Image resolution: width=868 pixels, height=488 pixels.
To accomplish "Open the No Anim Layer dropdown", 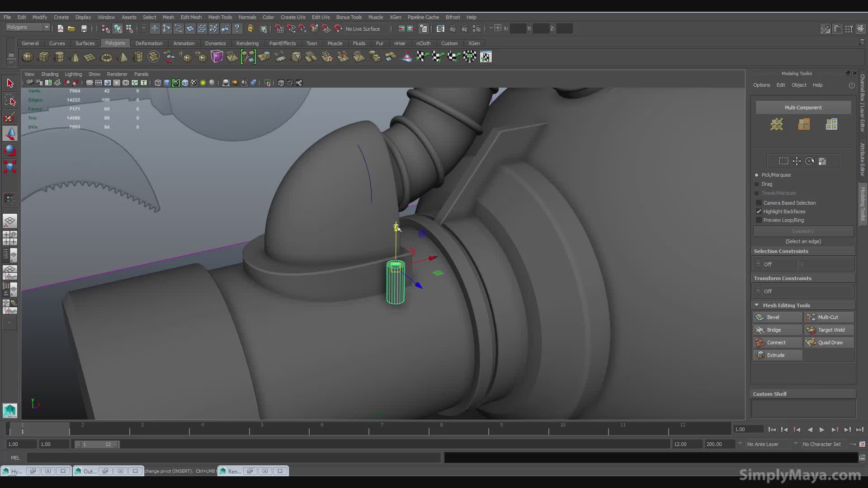I will coord(768,444).
